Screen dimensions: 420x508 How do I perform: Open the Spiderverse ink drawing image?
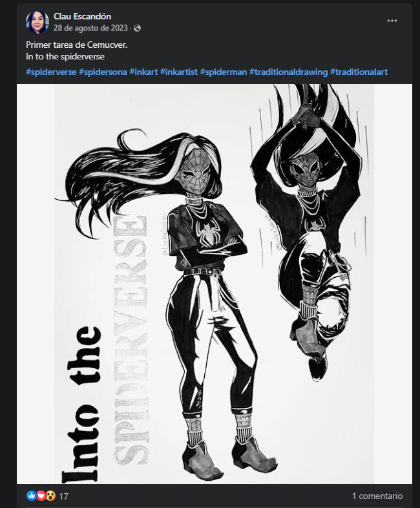[x=215, y=284]
